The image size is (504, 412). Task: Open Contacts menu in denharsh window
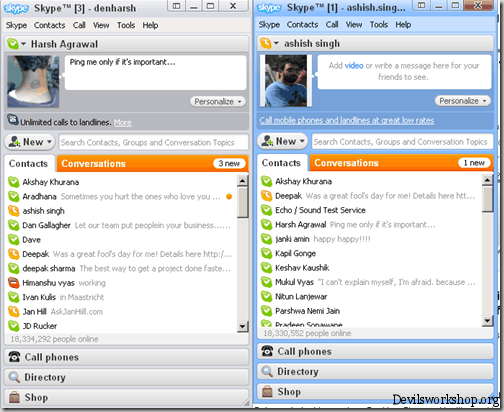(x=50, y=25)
